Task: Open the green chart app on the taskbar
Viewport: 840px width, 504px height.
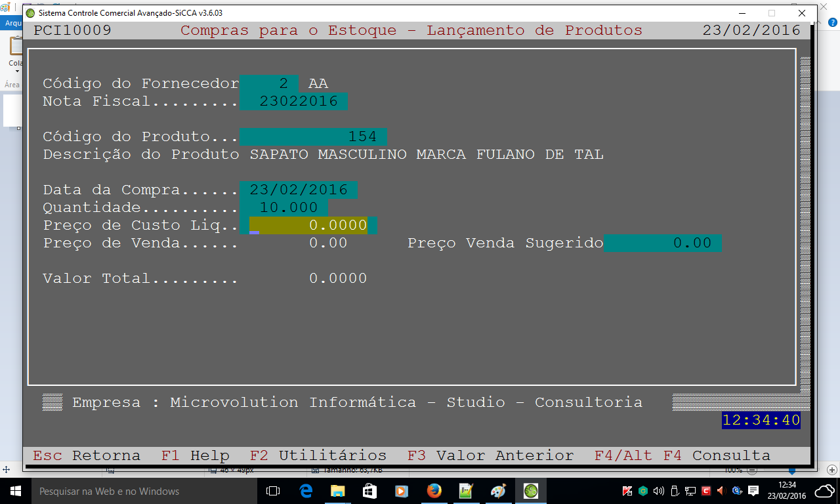Action: [x=466, y=491]
